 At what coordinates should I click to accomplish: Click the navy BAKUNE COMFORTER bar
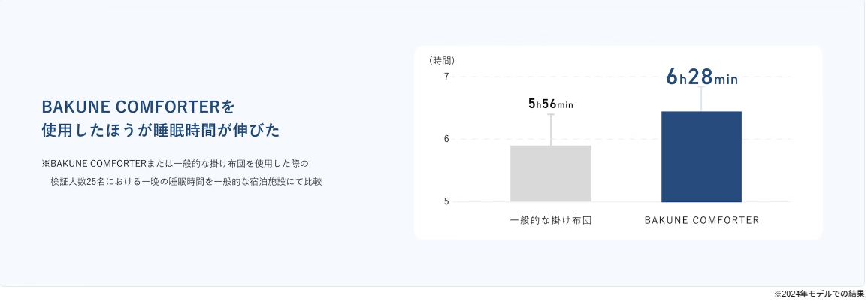click(701, 156)
